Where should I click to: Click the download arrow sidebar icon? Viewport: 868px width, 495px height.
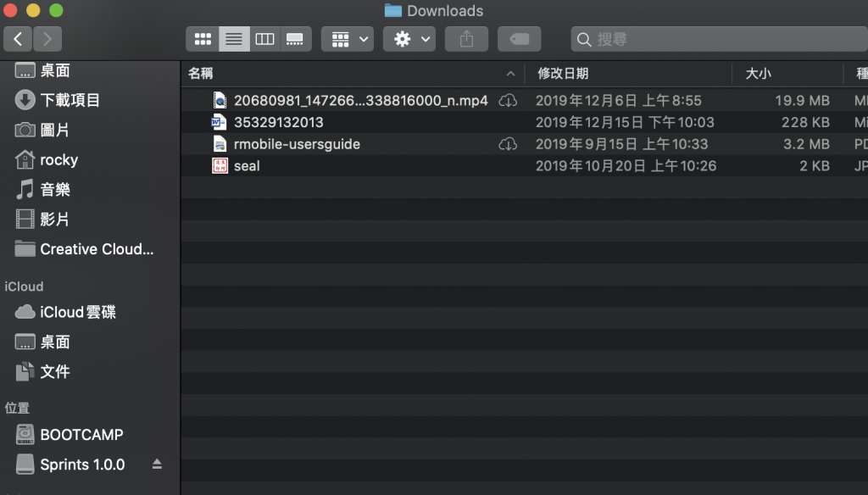tap(25, 100)
